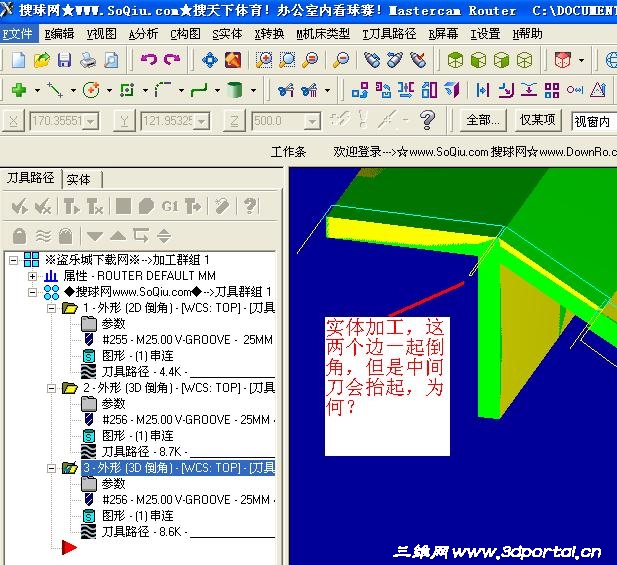Collapse operation 2 外形 (3D 倒角)
617x565 pixels.
[51, 388]
